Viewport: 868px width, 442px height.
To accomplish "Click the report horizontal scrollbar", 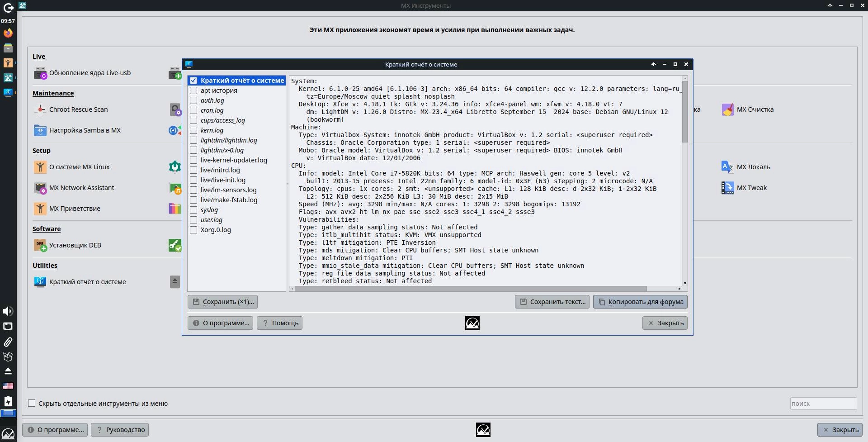I will point(471,289).
